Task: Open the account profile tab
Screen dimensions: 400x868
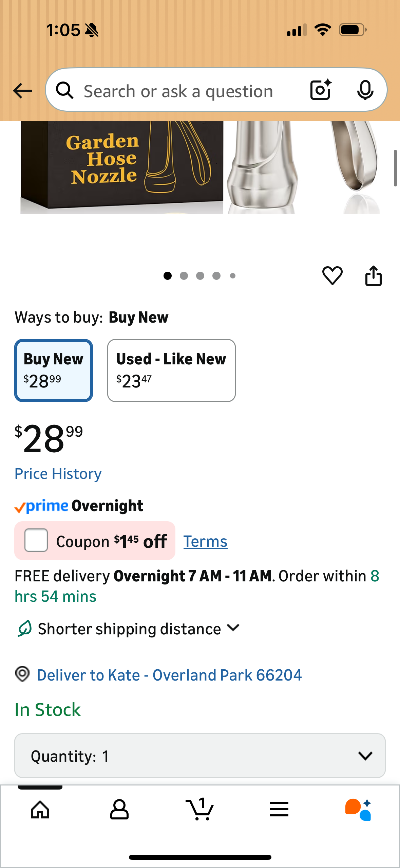Action: point(119,809)
